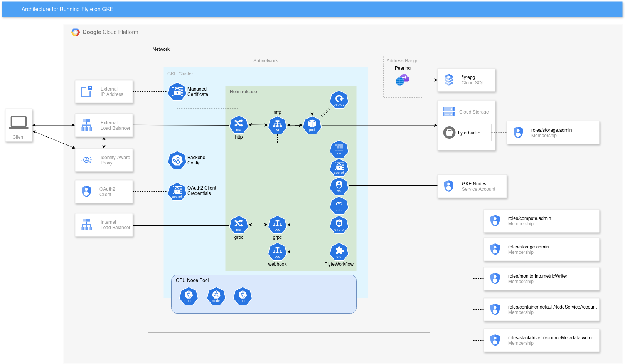Viewport: 625px width, 364px height.
Task: Select the External IP Address icon
Action: (x=86, y=91)
